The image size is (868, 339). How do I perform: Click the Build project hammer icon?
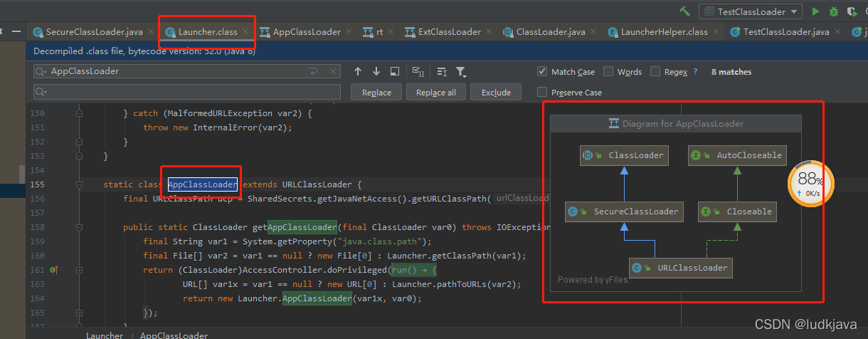pyautogui.click(x=685, y=11)
